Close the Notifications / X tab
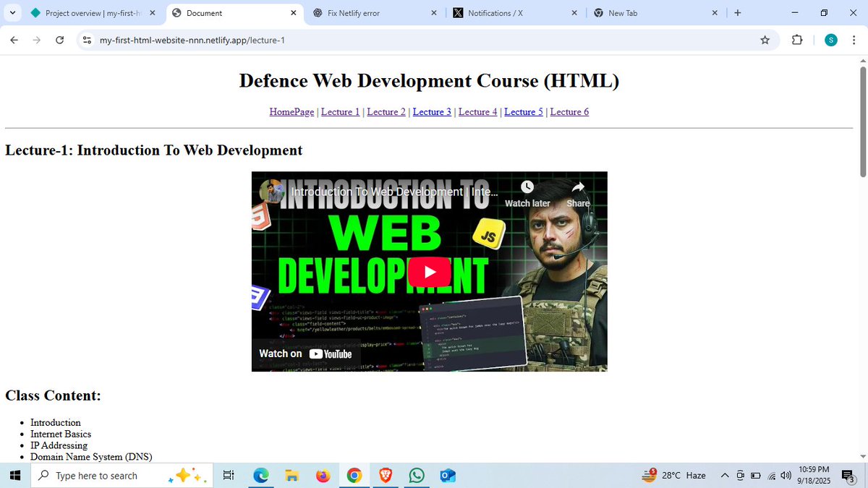The width and height of the screenshot is (868, 488). click(x=574, y=13)
